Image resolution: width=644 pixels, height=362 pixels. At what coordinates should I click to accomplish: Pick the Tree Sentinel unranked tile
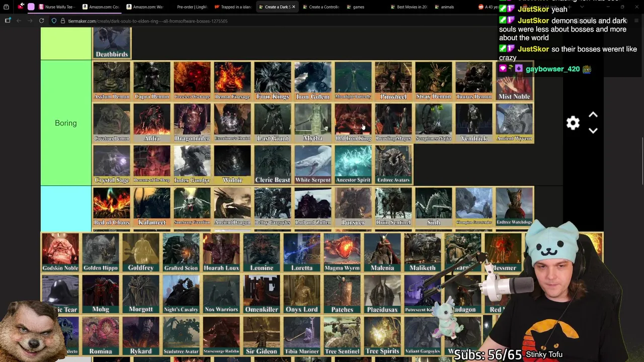click(x=342, y=336)
